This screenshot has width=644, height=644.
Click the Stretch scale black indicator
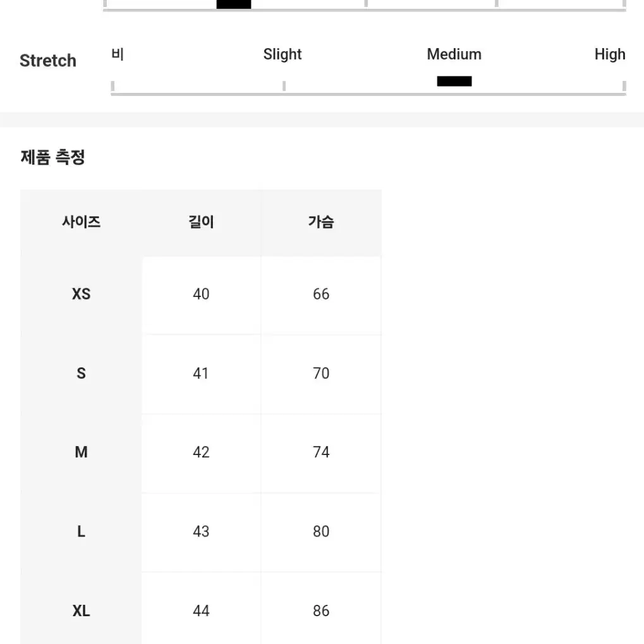coord(454,82)
